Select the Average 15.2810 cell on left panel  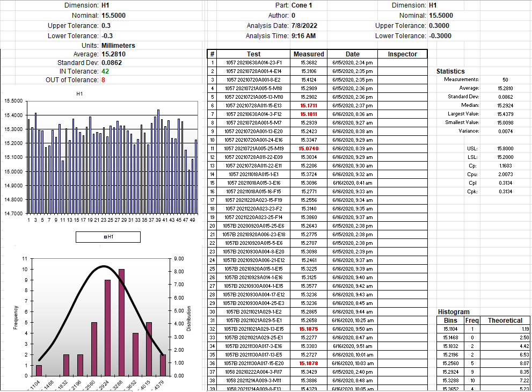coord(113,54)
